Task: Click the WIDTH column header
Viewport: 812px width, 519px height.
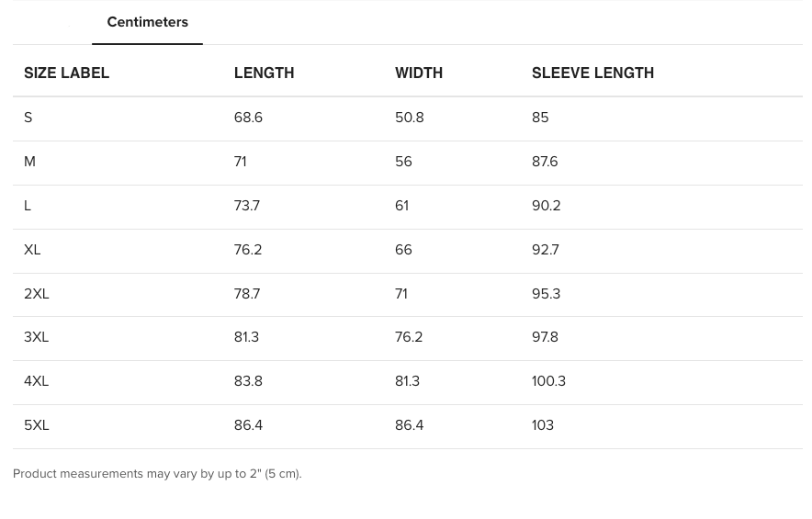Action: pos(419,73)
